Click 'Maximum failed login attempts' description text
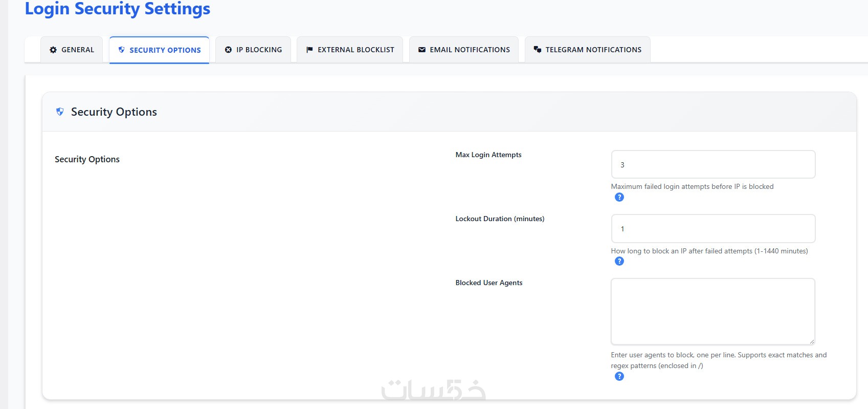The width and height of the screenshot is (868, 409). tap(692, 186)
